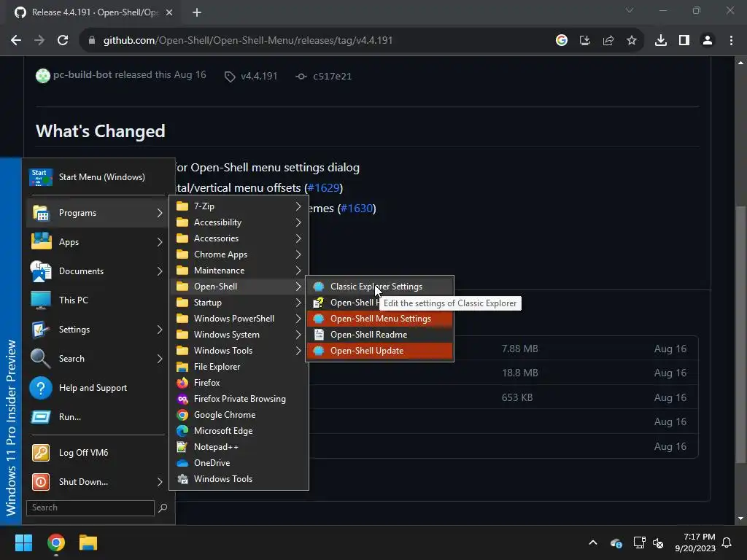Open Classic Explorer Settings entry

coord(379,286)
